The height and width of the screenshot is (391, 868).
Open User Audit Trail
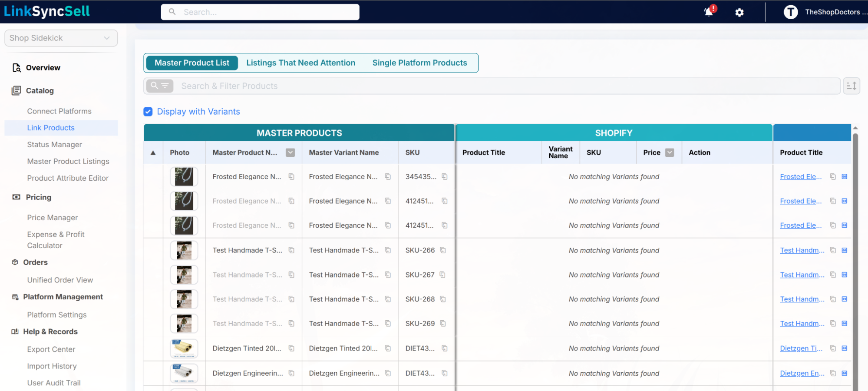pyautogui.click(x=54, y=383)
